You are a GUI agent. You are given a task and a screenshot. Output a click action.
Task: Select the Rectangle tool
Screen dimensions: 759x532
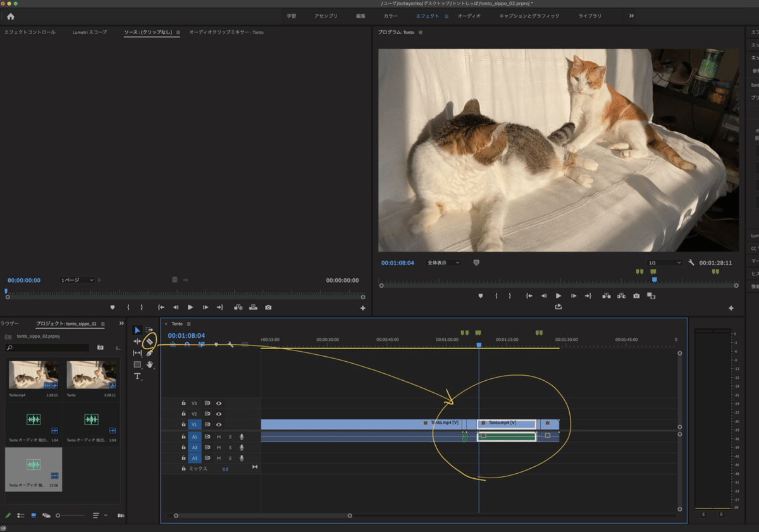137,364
